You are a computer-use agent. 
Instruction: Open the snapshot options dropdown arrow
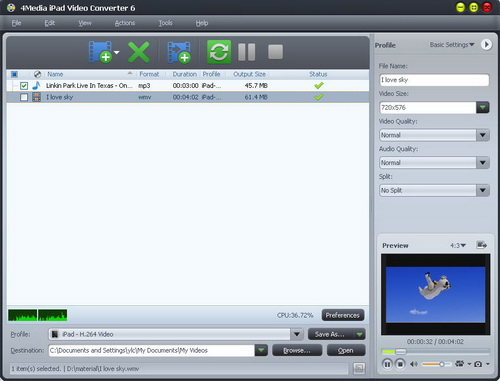pyautogui.click(x=488, y=364)
